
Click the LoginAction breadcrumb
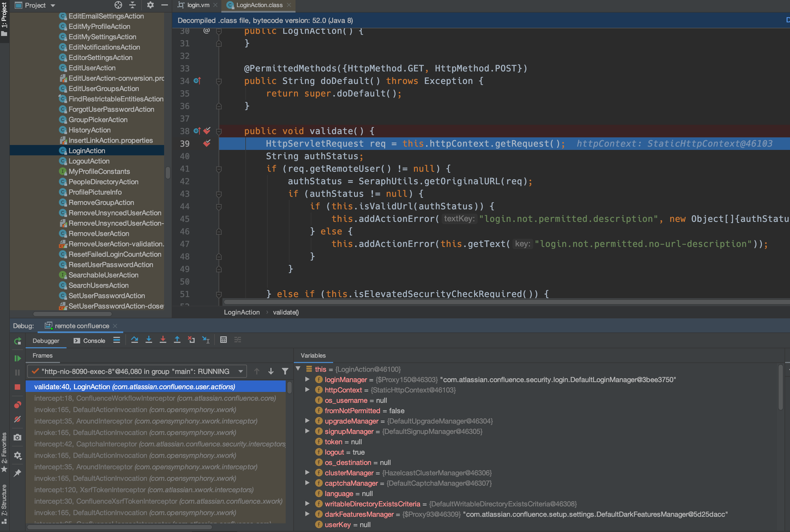[242, 312]
